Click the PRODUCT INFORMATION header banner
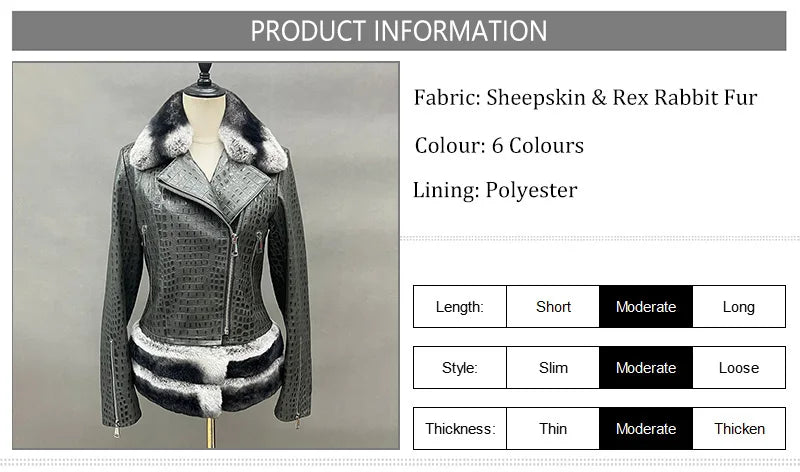The image size is (800, 472). (x=399, y=31)
